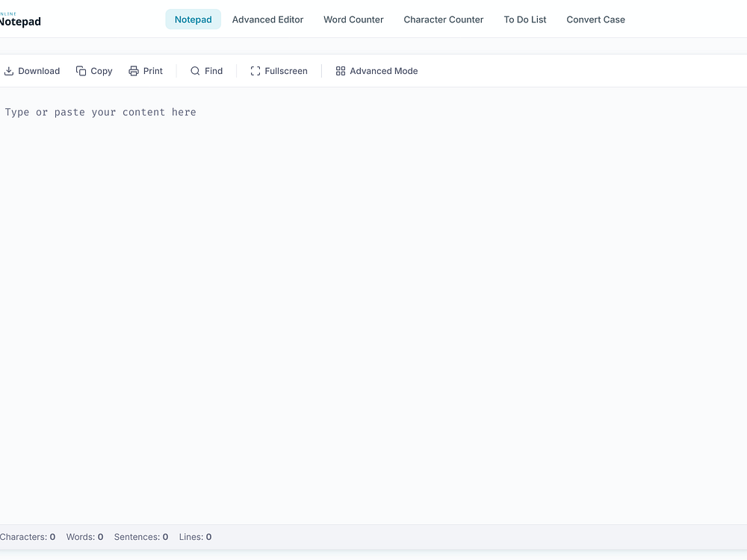
Task: Click the Advanced Mode grid icon
Action: tap(341, 71)
